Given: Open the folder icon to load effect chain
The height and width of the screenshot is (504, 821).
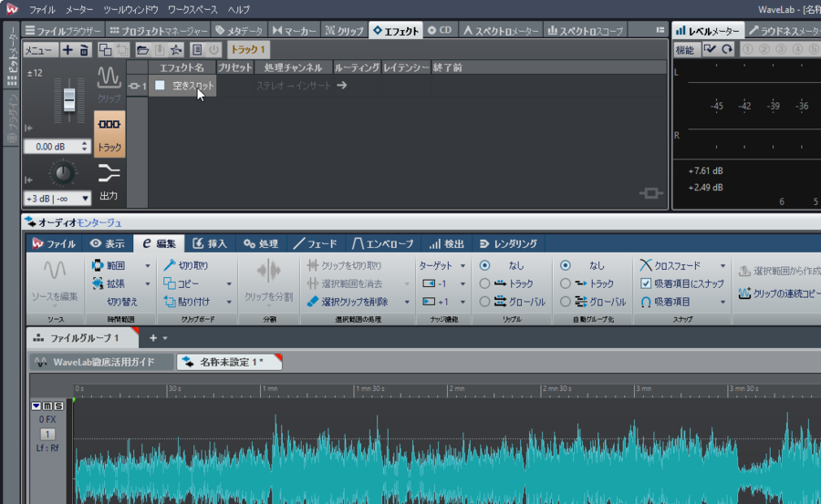Looking at the screenshot, I should pos(142,50).
